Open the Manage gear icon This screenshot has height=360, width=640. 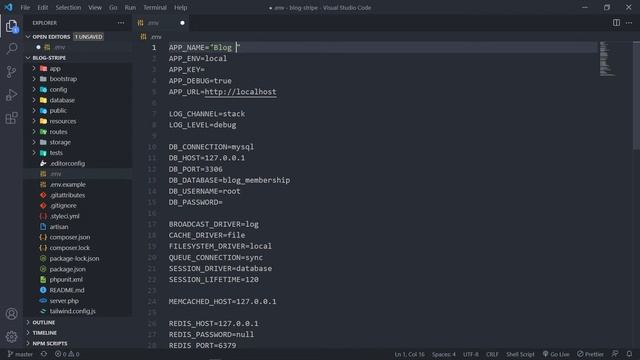[11, 336]
